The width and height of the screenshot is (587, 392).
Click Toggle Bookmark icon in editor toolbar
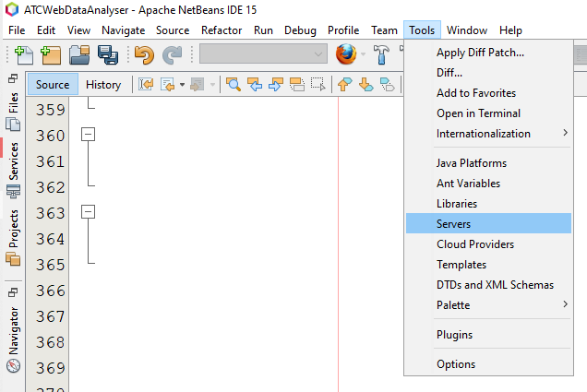(387, 85)
